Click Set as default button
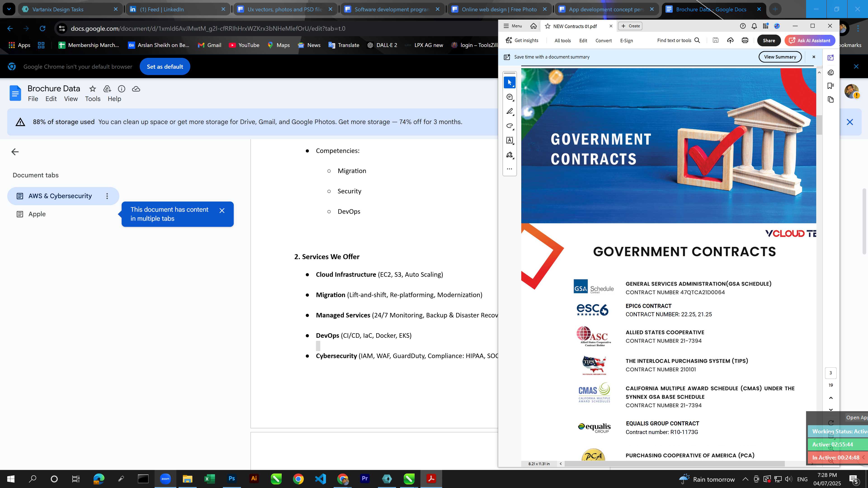 point(165,67)
